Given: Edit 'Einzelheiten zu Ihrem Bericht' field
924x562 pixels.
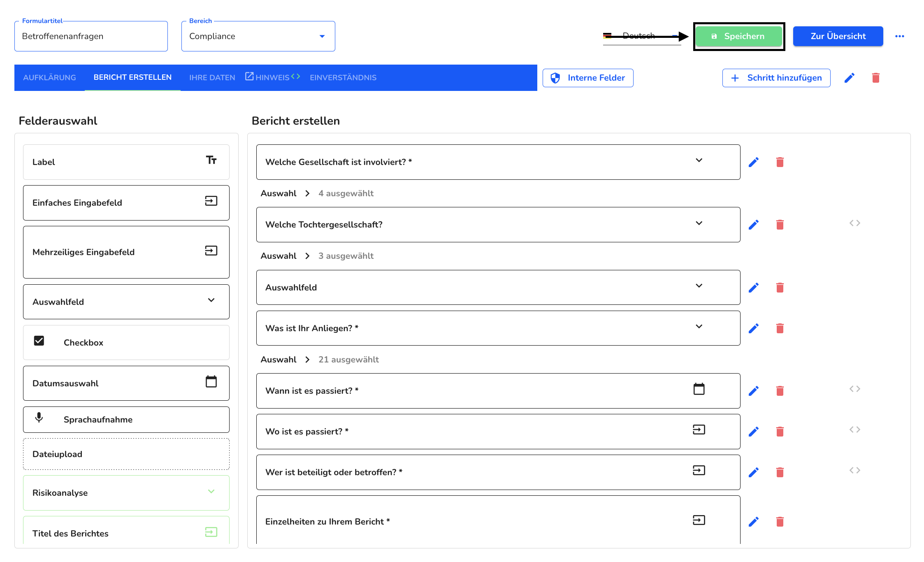Looking at the screenshot, I should (x=753, y=522).
